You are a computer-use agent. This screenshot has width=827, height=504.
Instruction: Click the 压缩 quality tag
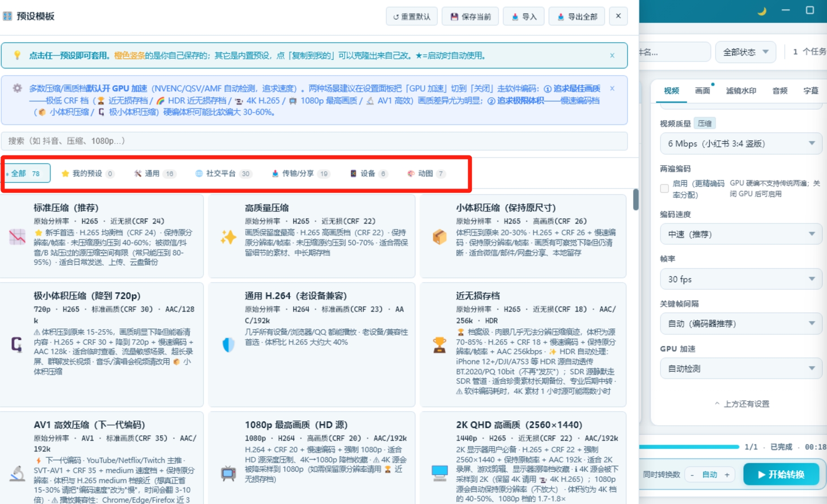coord(705,124)
